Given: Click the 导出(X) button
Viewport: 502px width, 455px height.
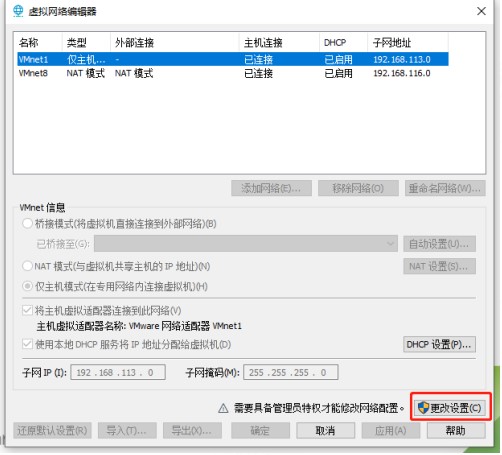Looking at the screenshot, I should point(192,430).
